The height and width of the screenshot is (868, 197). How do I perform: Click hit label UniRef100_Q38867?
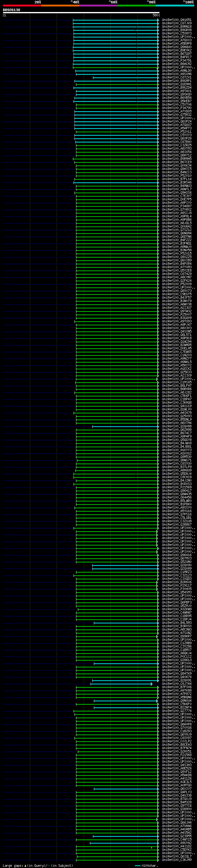click(x=176, y=524)
